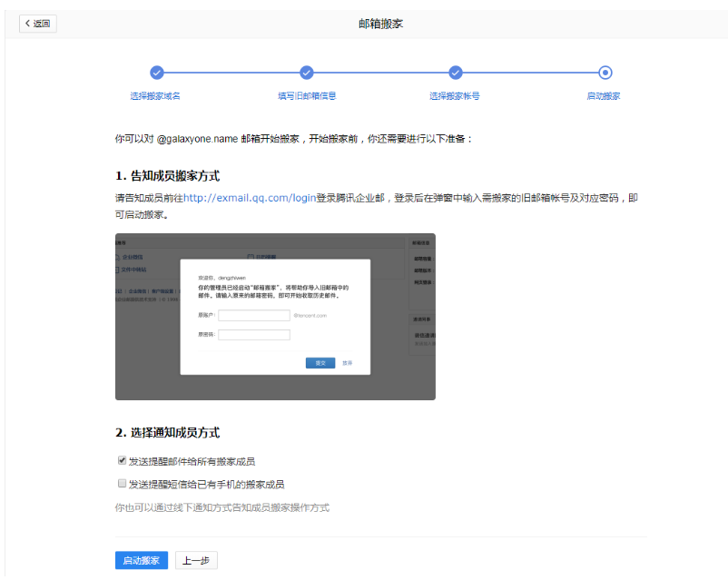Click 放弃 in the example dialog image
Image resolution: width=728 pixels, height=580 pixels.
pos(348,362)
